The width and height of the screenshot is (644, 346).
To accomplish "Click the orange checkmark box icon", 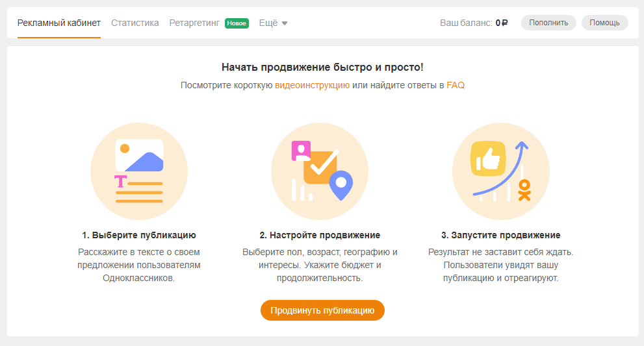I will 321,166.
